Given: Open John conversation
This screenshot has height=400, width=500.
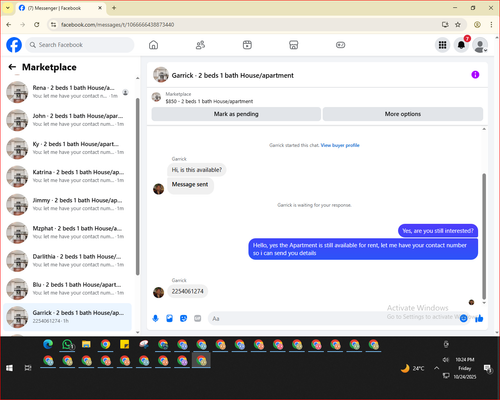Looking at the screenshot, I should (68, 120).
